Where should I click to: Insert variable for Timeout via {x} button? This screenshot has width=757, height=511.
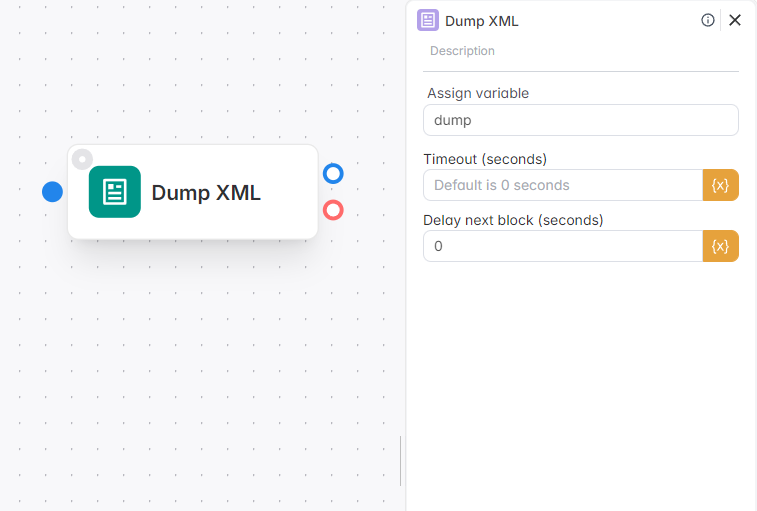coord(720,185)
